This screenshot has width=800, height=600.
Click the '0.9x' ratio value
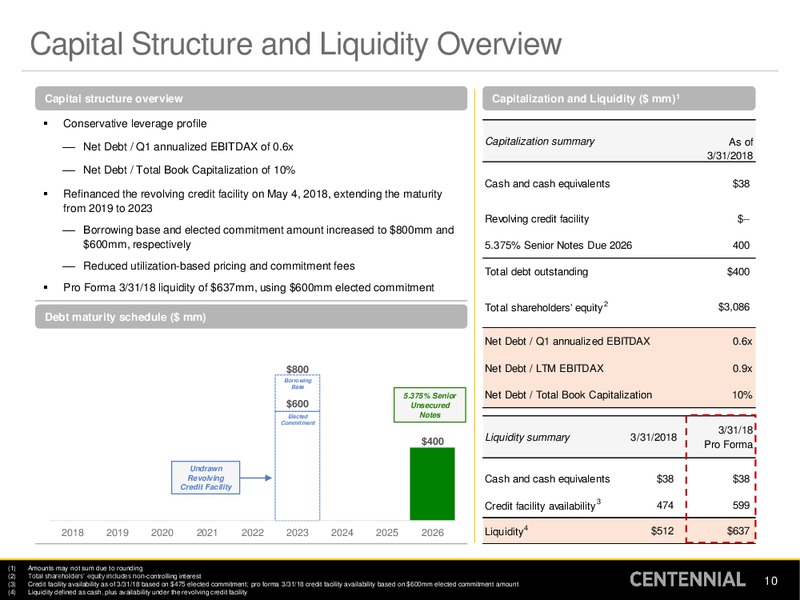[742, 368]
